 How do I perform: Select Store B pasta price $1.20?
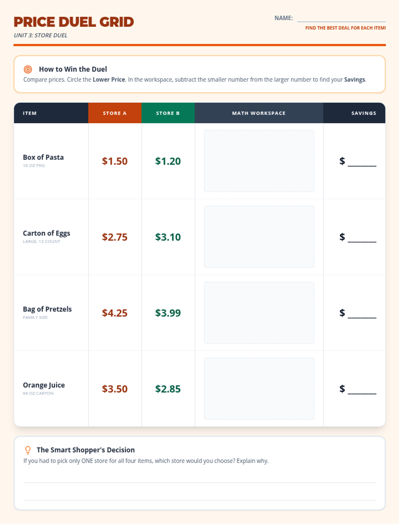pos(168,161)
